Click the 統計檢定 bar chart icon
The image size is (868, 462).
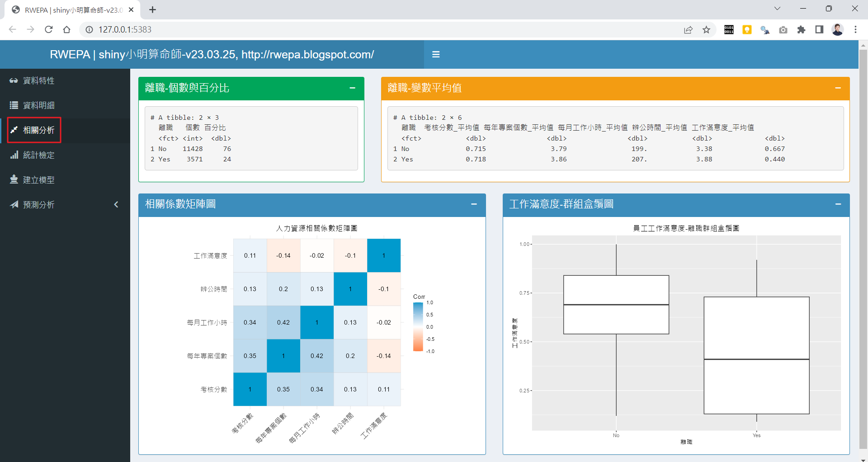pos(14,155)
